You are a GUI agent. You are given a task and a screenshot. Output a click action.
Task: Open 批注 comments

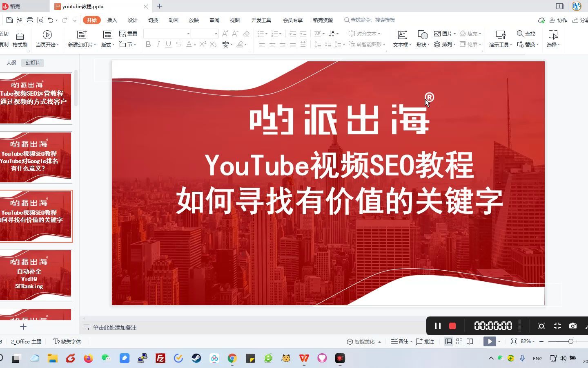[427, 341]
